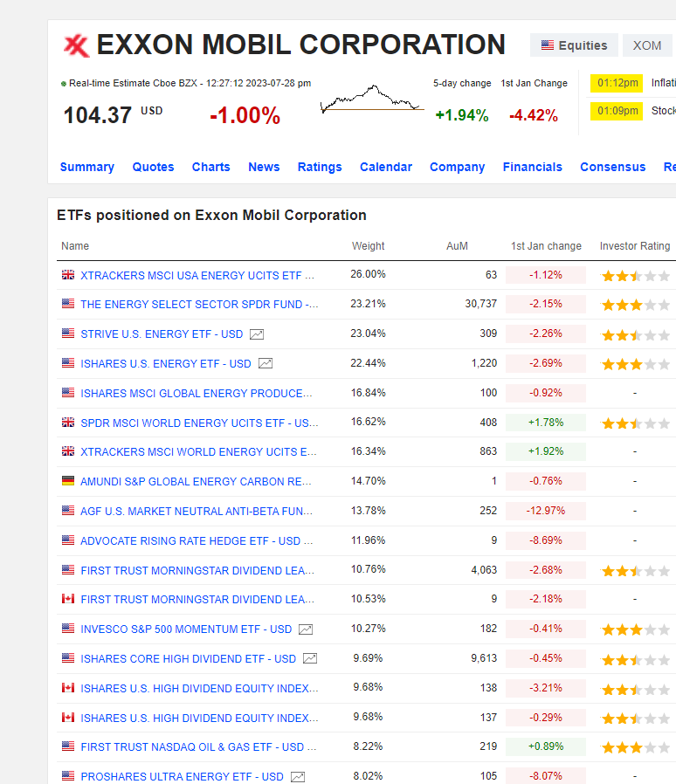Open chart icon beside Strive U.S. Energy ETF

257,334
